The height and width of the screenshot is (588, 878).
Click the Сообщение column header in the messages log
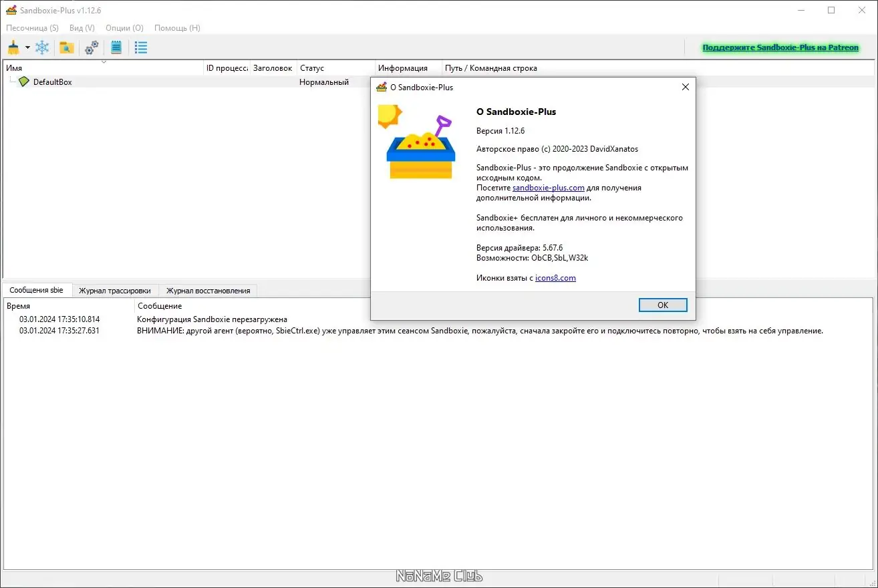coord(504,306)
